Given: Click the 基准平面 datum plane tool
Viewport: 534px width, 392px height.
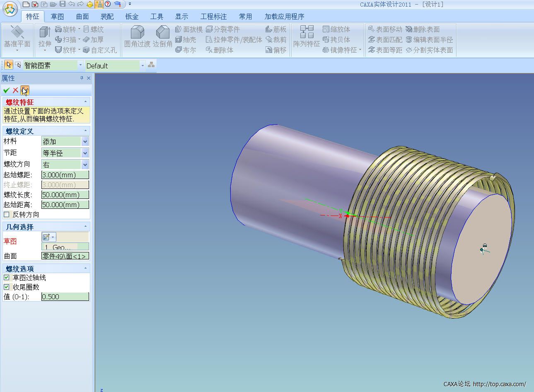Looking at the screenshot, I should coord(17,38).
